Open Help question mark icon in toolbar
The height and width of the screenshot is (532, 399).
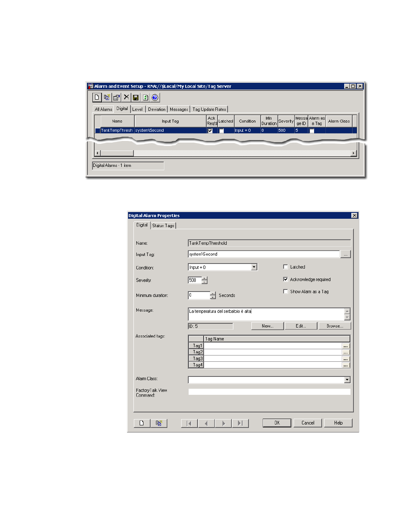pos(155,97)
